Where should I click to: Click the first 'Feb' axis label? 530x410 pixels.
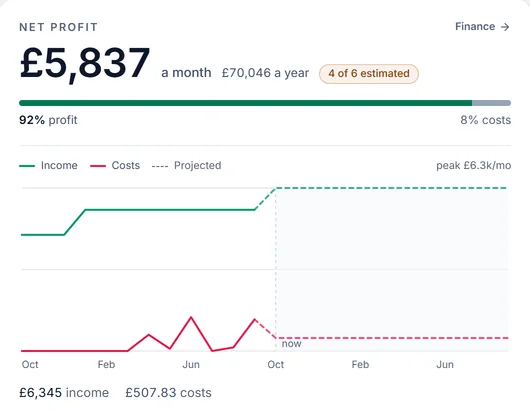106,365
